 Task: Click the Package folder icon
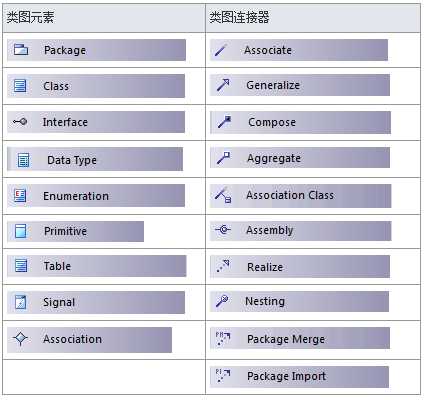[21, 50]
